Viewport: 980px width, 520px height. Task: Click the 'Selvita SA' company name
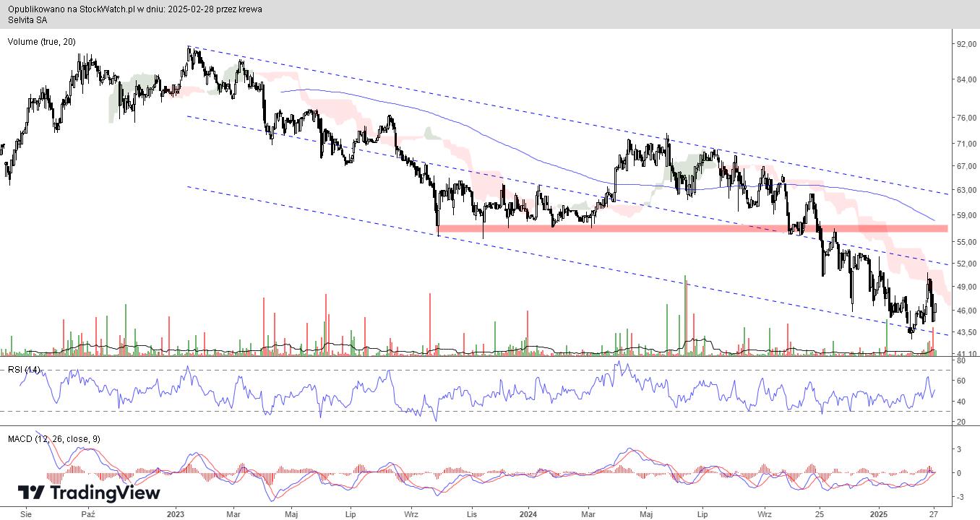[x=27, y=19]
